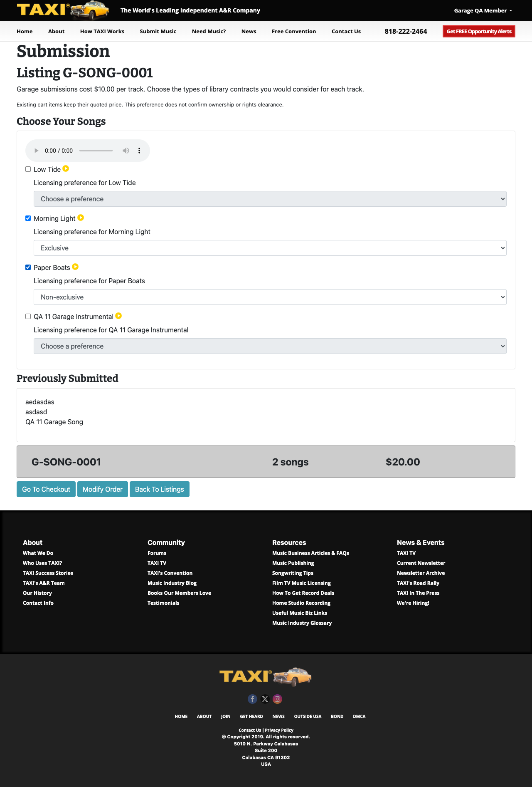Play QA 11 Garage Instrumental preview
This screenshot has height=787, width=532.
118,316
